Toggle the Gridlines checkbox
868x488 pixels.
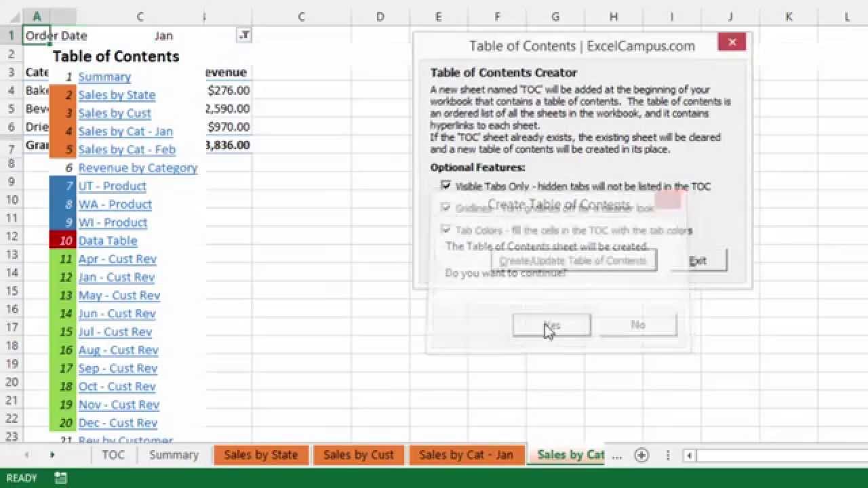coord(446,207)
